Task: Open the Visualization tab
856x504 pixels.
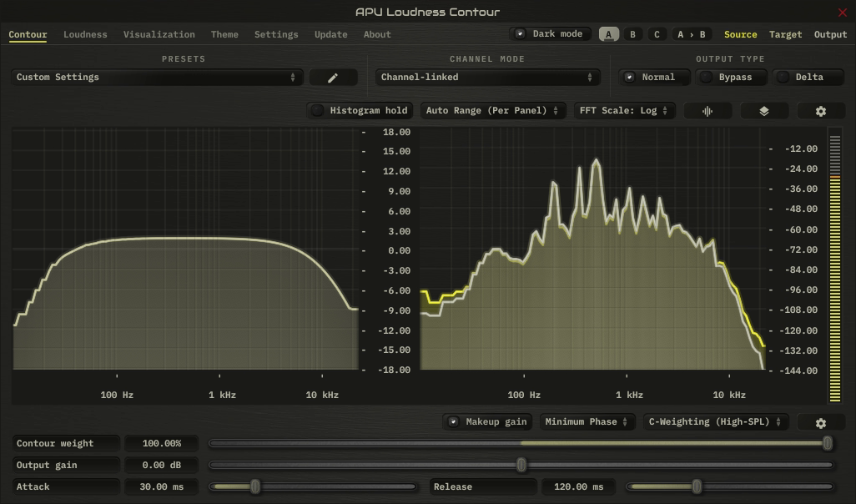Action: pos(159,34)
